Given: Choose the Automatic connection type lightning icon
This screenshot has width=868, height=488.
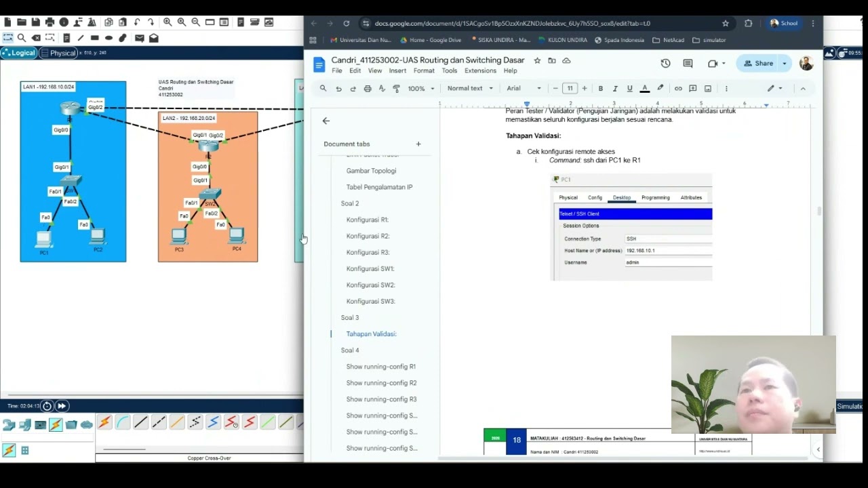Looking at the screenshot, I should [104, 423].
